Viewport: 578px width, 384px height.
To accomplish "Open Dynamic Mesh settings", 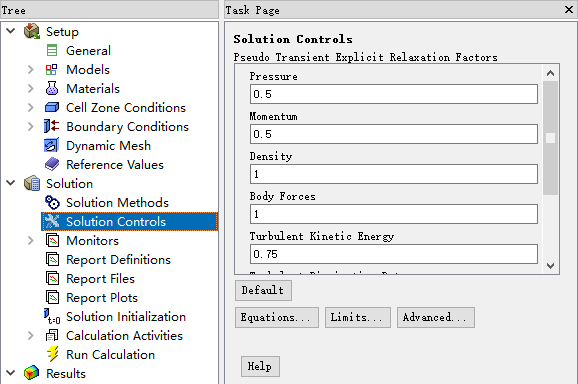I will point(108,146).
